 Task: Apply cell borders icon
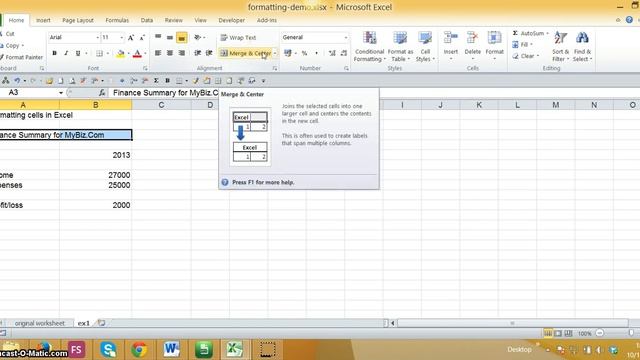tap(99, 53)
